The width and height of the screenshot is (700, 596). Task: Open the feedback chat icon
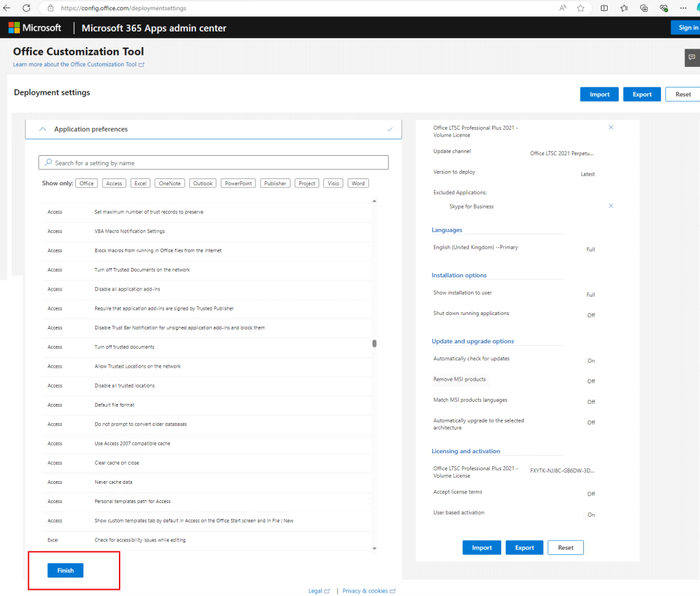[692, 57]
